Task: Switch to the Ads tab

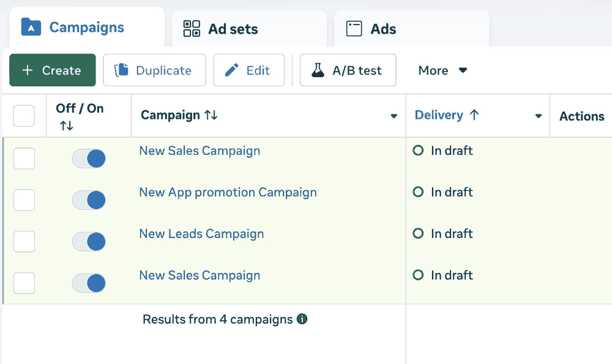Action: (411, 29)
